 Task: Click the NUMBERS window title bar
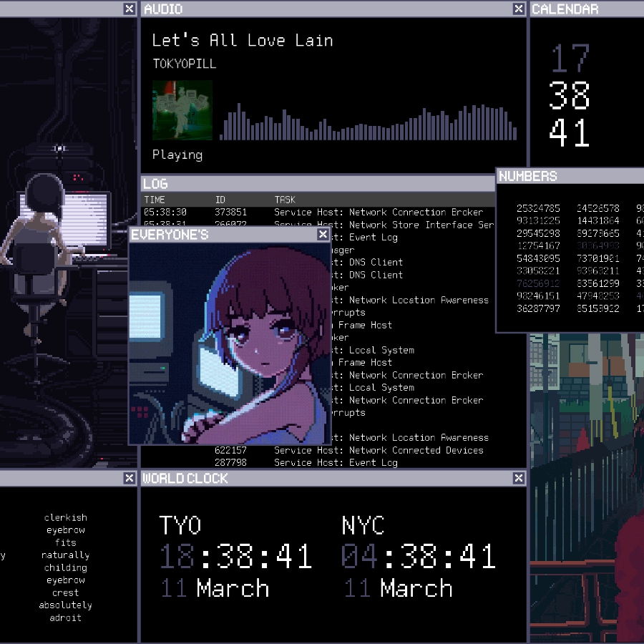pyautogui.click(x=570, y=176)
